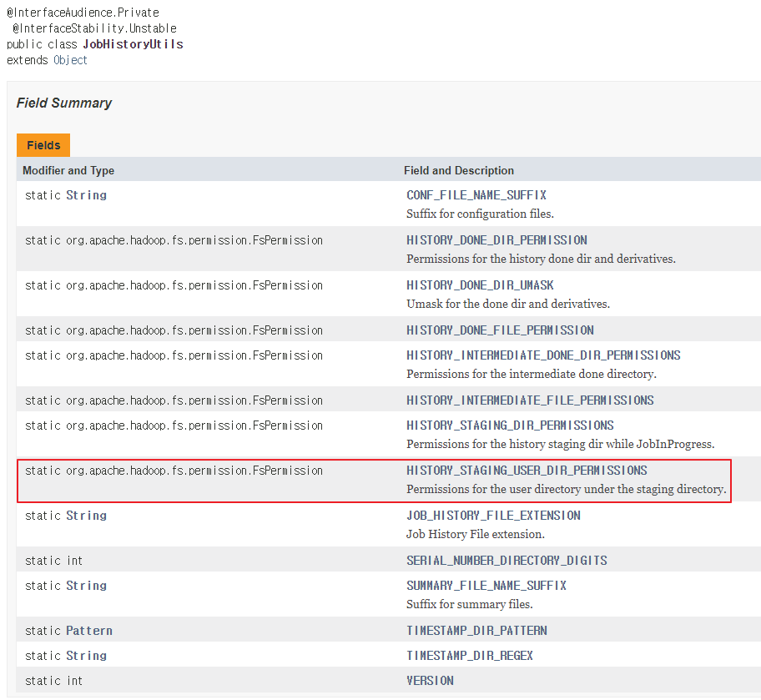Open TIMESTAMP_DIR_PATTERN field link
The height and width of the screenshot is (700, 761).
476,631
